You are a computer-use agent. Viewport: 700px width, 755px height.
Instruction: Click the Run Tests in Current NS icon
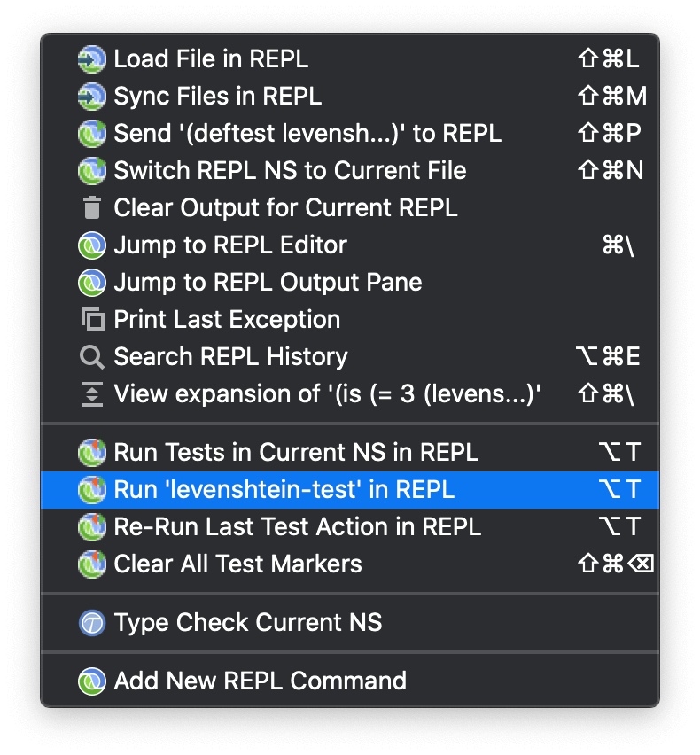click(91, 453)
